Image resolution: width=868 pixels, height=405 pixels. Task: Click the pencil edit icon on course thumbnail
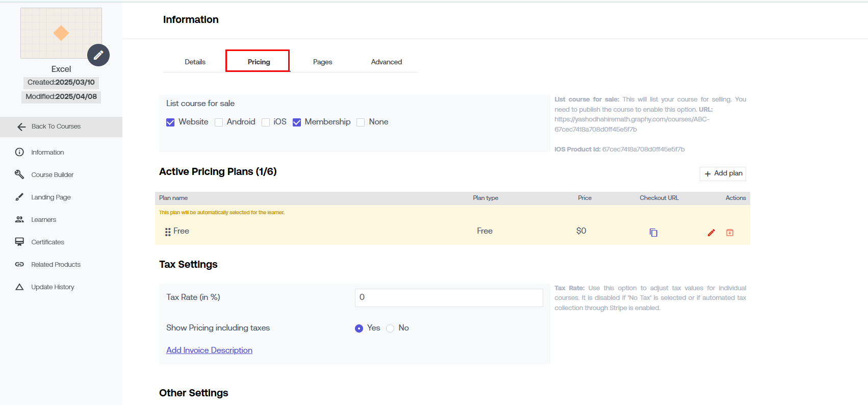click(98, 55)
